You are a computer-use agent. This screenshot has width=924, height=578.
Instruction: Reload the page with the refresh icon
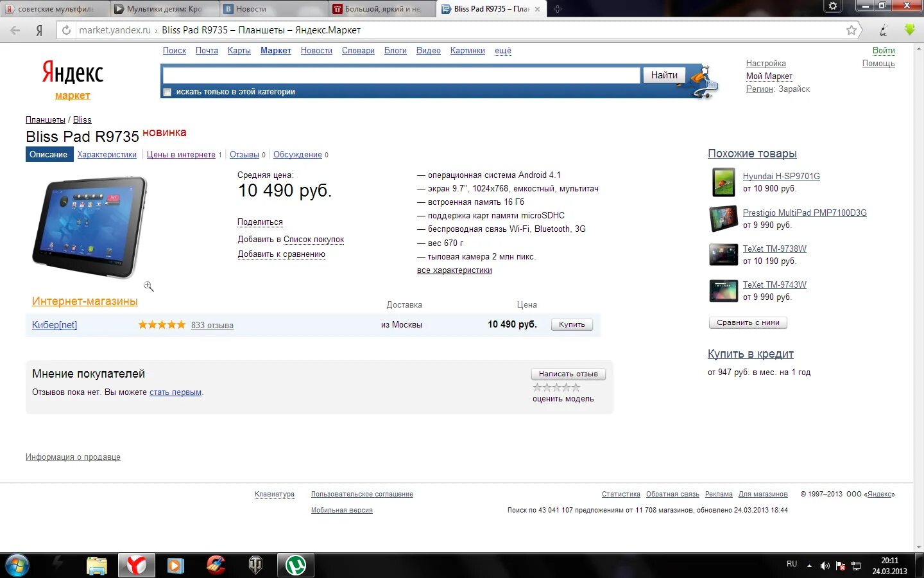coord(66,30)
